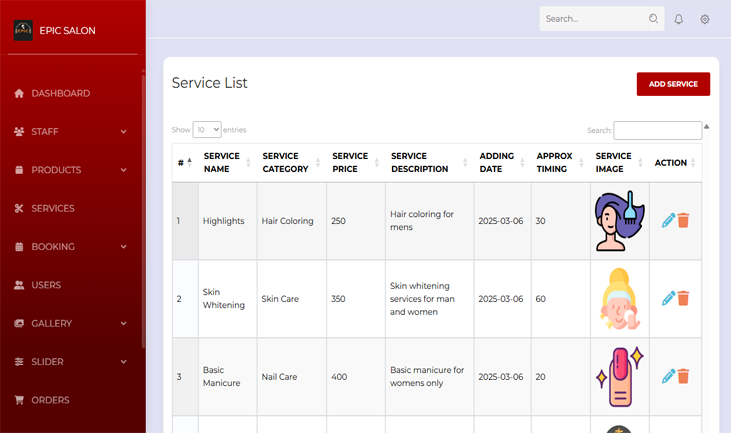Image resolution: width=731 pixels, height=433 pixels.
Task: Open the settings gear icon
Action: click(705, 19)
